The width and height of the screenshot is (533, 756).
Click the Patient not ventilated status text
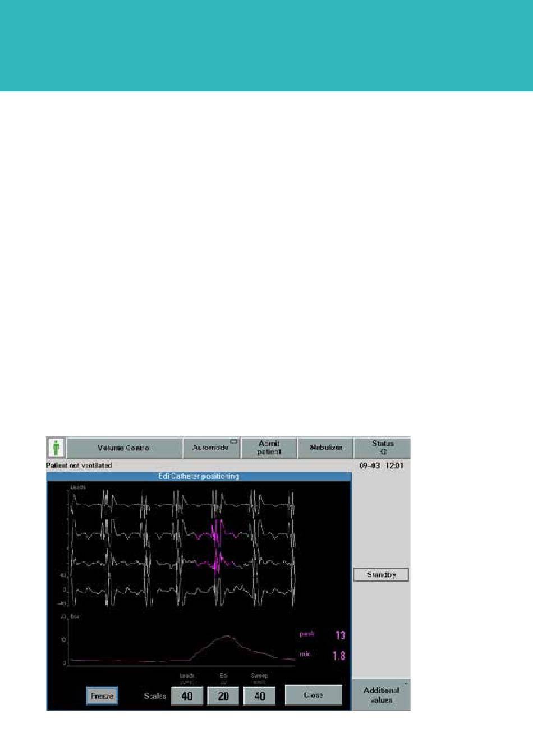click(x=79, y=465)
